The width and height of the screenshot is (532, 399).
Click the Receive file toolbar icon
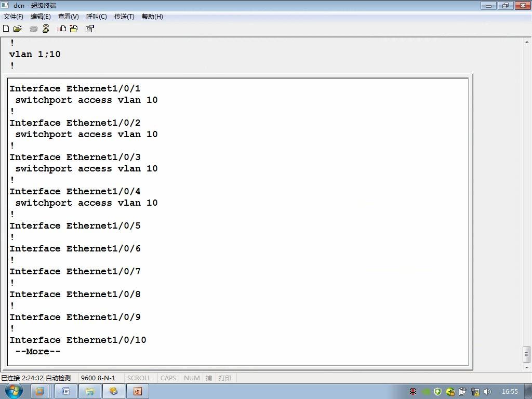click(74, 29)
